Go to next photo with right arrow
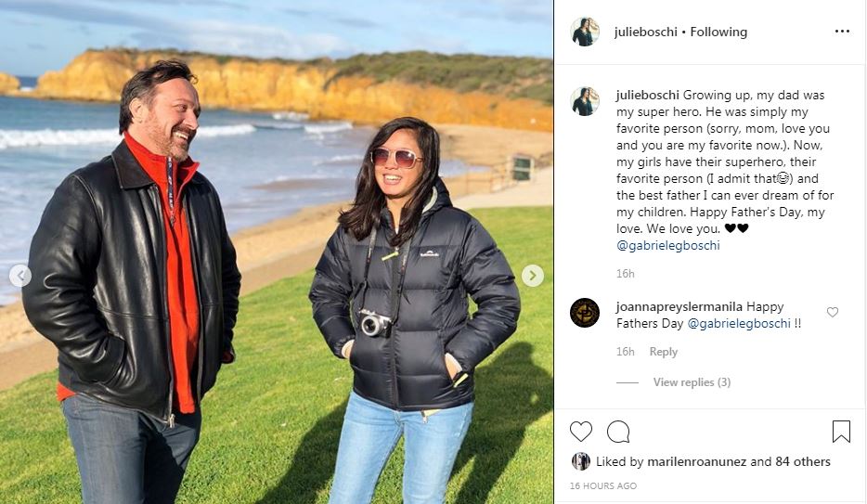Image resolution: width=867 pixels, height=504 pixels. point(533,276)
